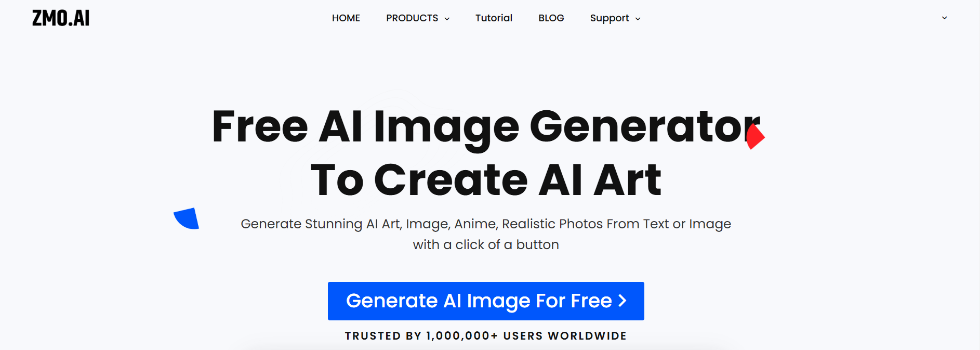Open the far-right header dropdown arrow
The width and height of the screenshot is (980, 350).
(944, 18)
